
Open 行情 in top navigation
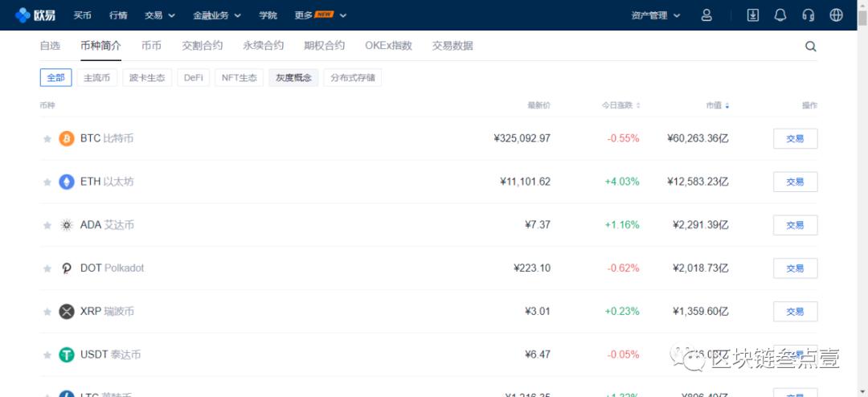tap(118, 15)
